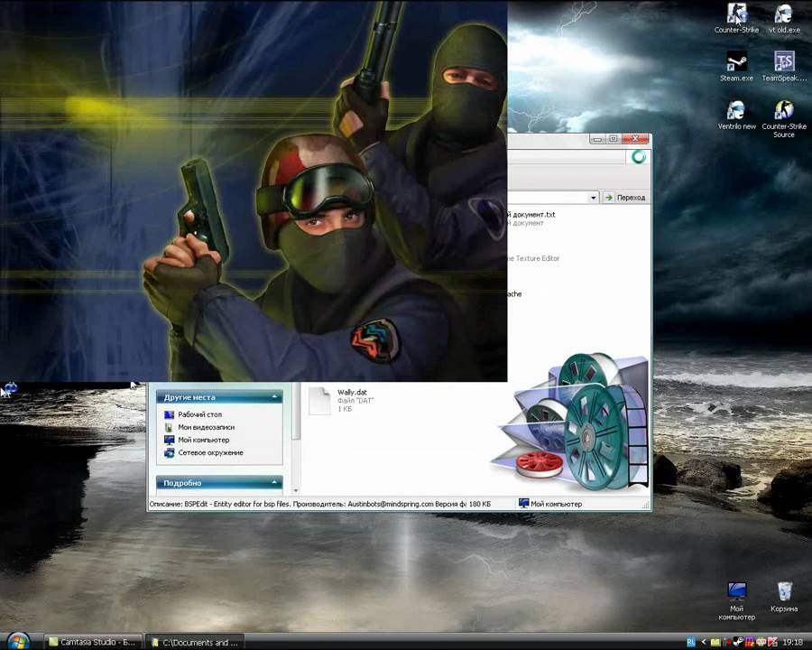This screenshot has width=812, height=650.
Task: Select the Wally.dat file icon
Action: [x=319, y=401]
